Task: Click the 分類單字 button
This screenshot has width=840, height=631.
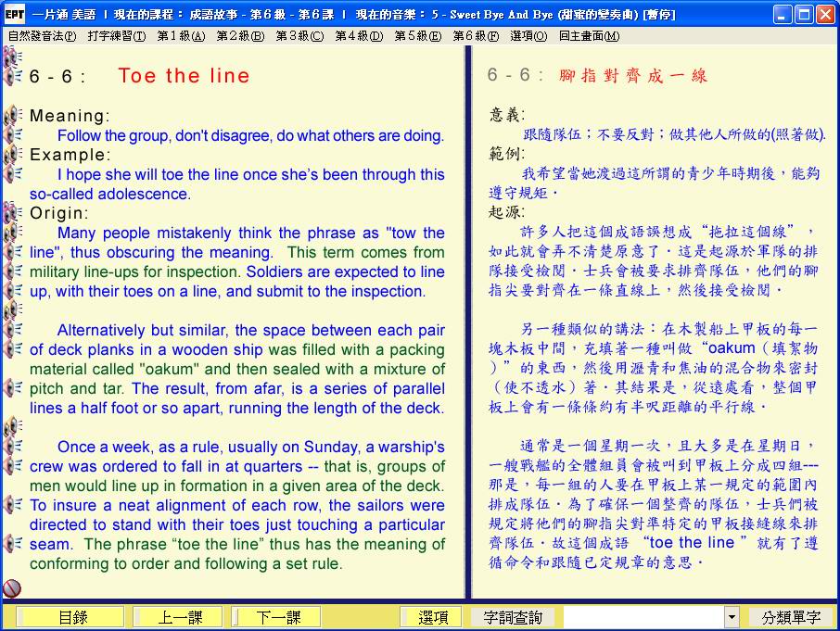Action: (791, 617)
